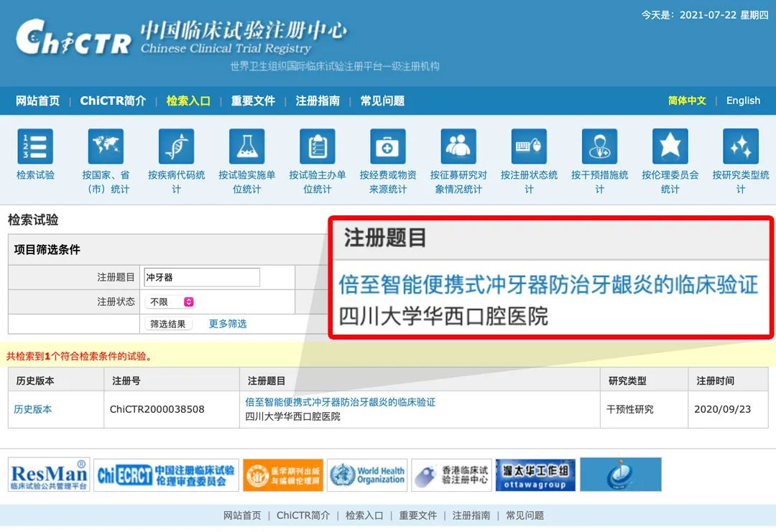
Task: Open the 检索入口 menu item
Action: click(188, 101)
